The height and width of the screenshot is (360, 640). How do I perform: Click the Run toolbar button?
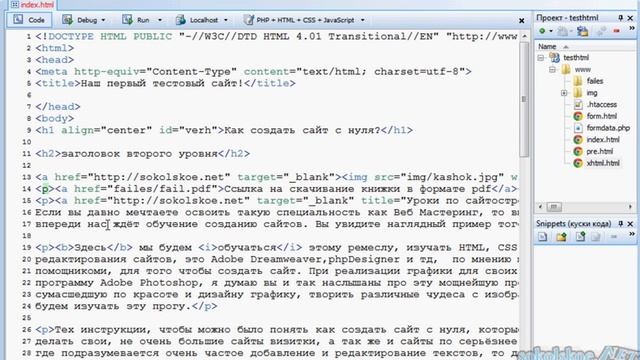click(136, 20)
